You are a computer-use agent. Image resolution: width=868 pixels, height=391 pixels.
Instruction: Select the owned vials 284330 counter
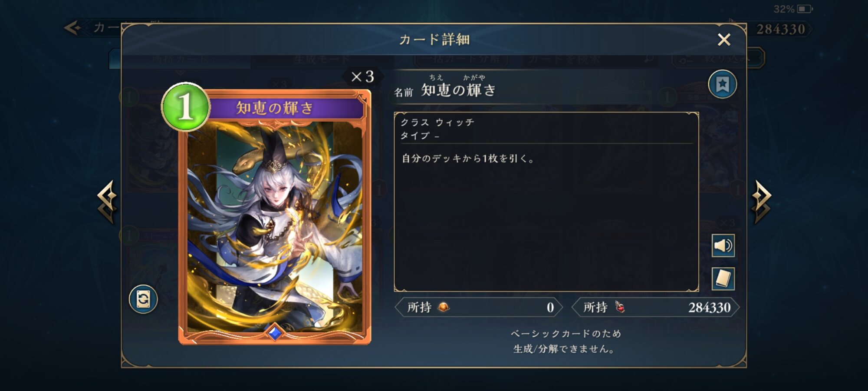pos(655,308)
